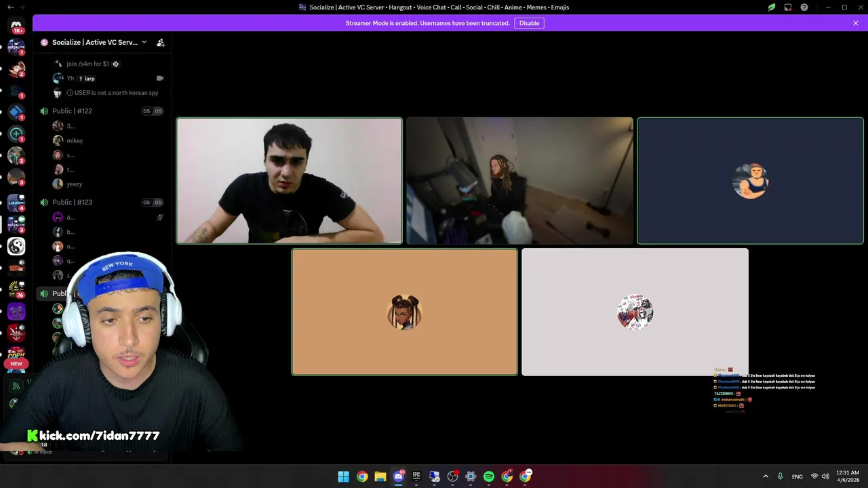Image resolution: width=868 pixels, height=488 pixels.
Task: Open Settings gear icon in taskbar
Action: [x=471, y=476]
